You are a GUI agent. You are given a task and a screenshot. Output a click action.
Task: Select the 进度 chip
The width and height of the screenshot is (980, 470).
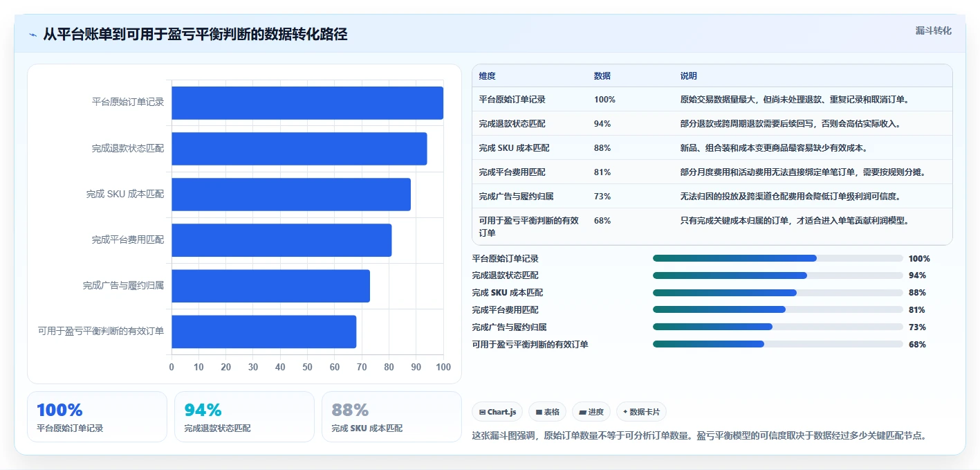(x=591, y=412)
